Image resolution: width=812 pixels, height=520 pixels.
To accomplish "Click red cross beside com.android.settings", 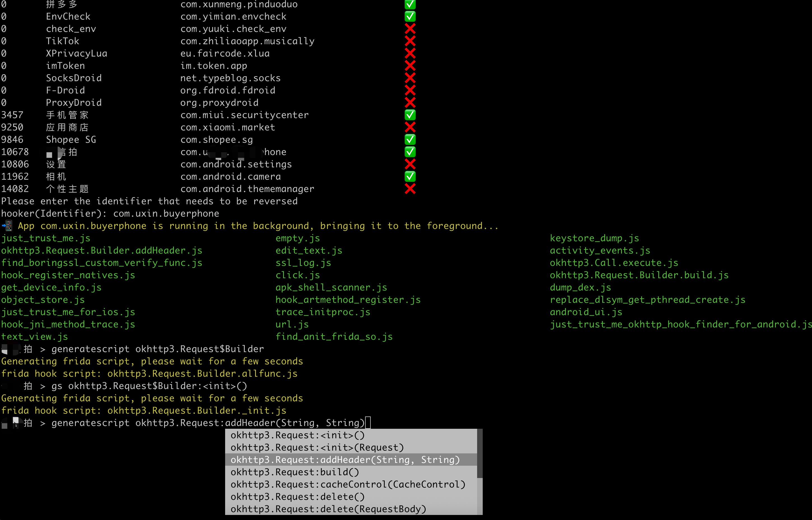I will pos(410,164).
